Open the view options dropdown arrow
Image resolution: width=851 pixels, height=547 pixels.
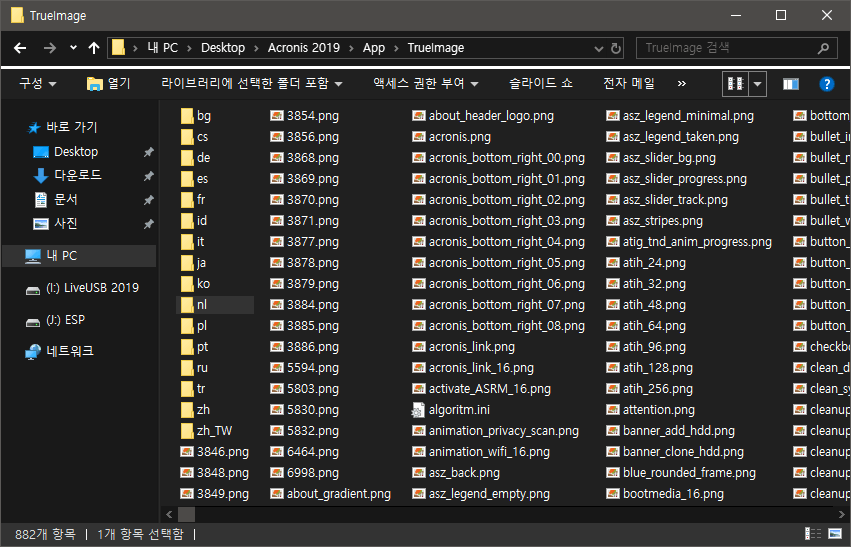[x=758, y=84]
